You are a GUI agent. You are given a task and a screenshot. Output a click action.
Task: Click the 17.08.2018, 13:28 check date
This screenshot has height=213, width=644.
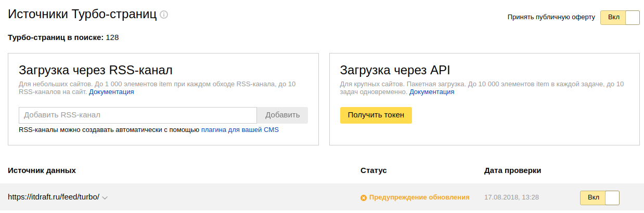(x=511, y=197)
